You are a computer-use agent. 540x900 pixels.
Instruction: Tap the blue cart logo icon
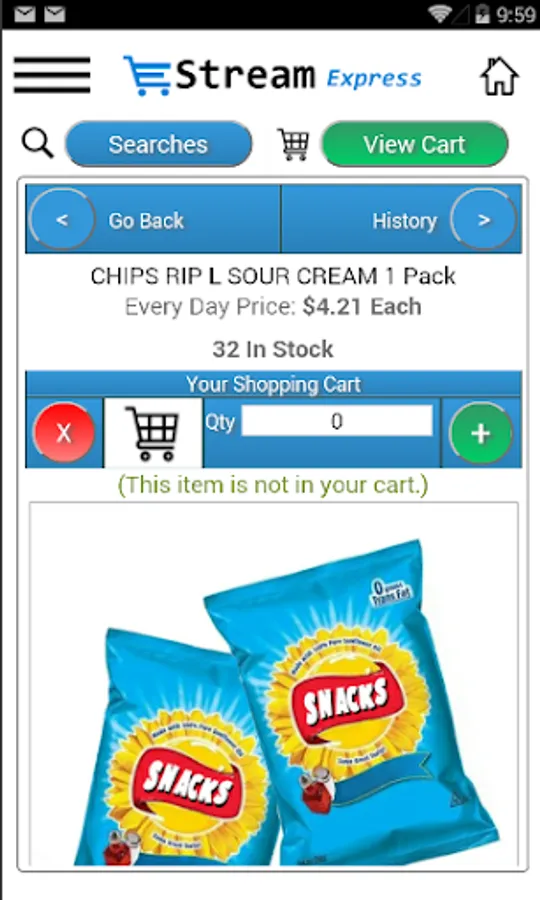[147, 76]
